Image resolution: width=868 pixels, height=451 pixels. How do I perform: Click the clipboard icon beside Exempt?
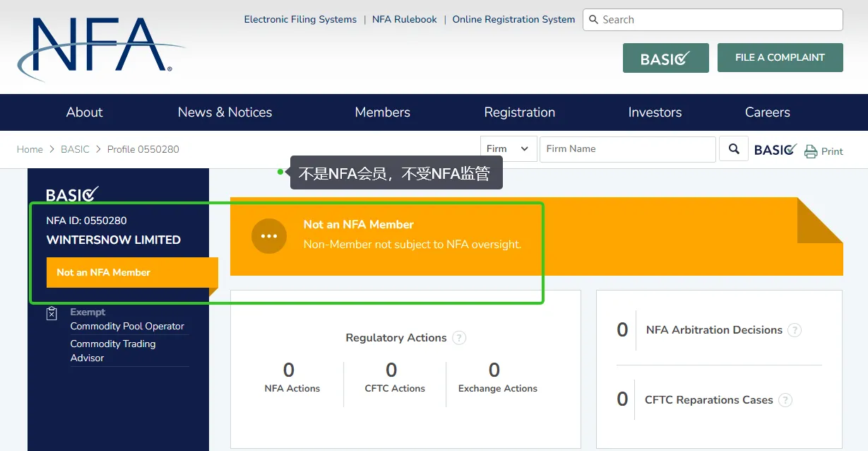point(52,313)
